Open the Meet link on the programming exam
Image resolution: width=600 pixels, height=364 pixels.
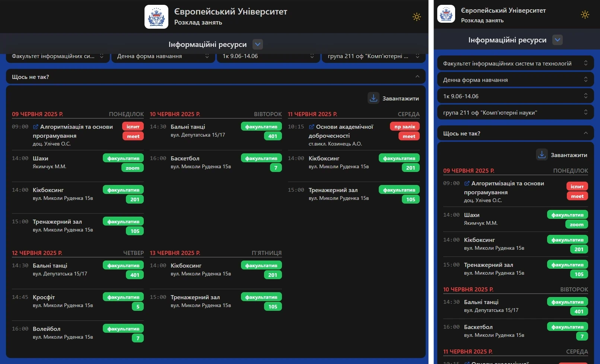point(133,136)
